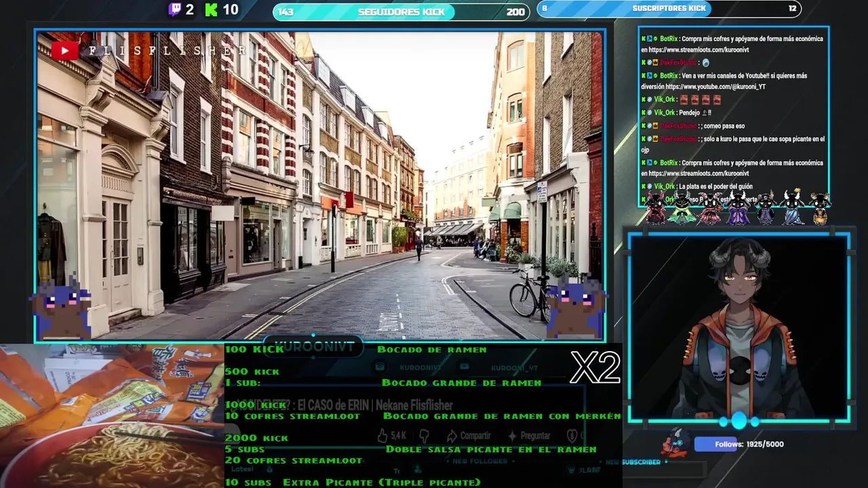
Task: Click 'Bocado de ramen' reward text
Action: [x=432, y=350]
